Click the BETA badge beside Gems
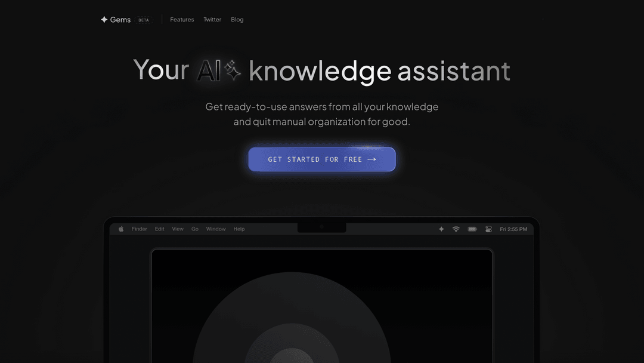Viewport: 644px width, 363px height. 144,20
